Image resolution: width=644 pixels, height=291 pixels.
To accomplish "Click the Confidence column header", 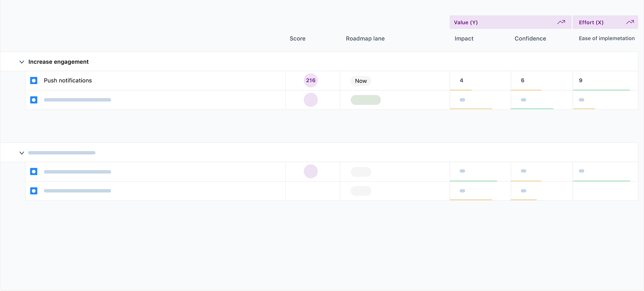I will pos(530,39).
